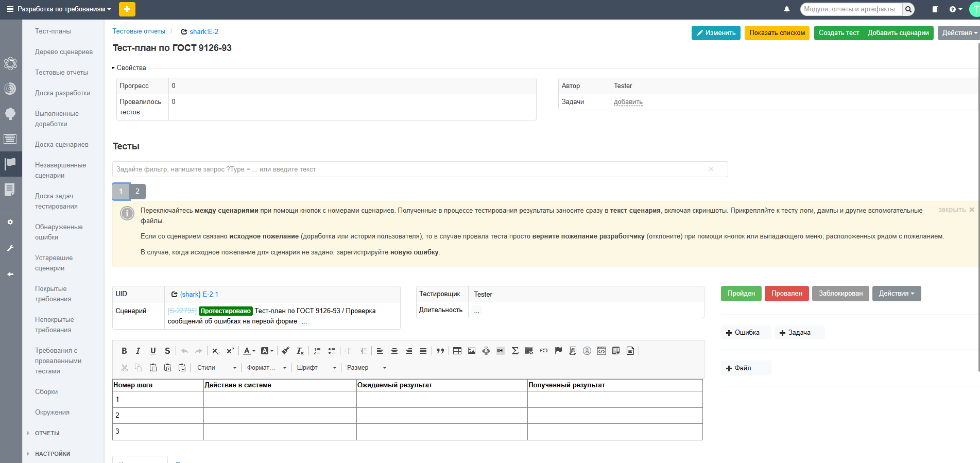The width and height of the screenshot is (980, 463).
Task: Open Покрытые требования in the sidebar
Action: coord(53,294)
